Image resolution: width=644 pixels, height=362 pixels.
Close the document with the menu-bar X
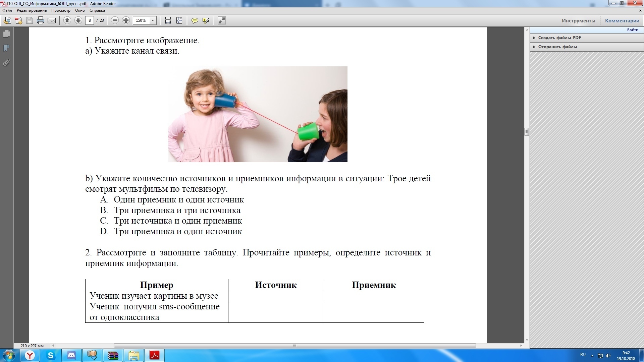pyautogui.click(x=640, y=10)
